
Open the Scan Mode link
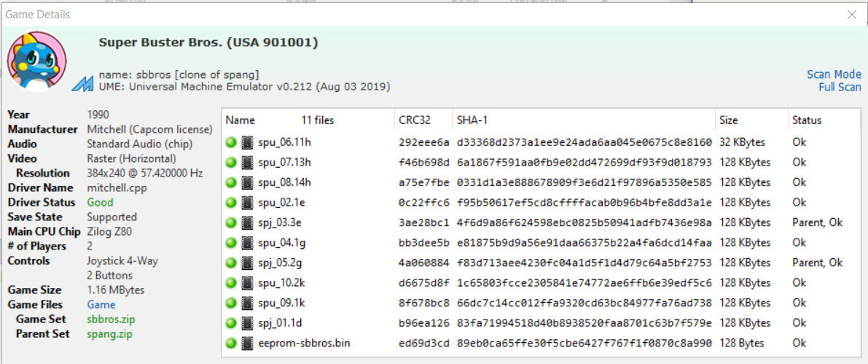tap(834, 74)
